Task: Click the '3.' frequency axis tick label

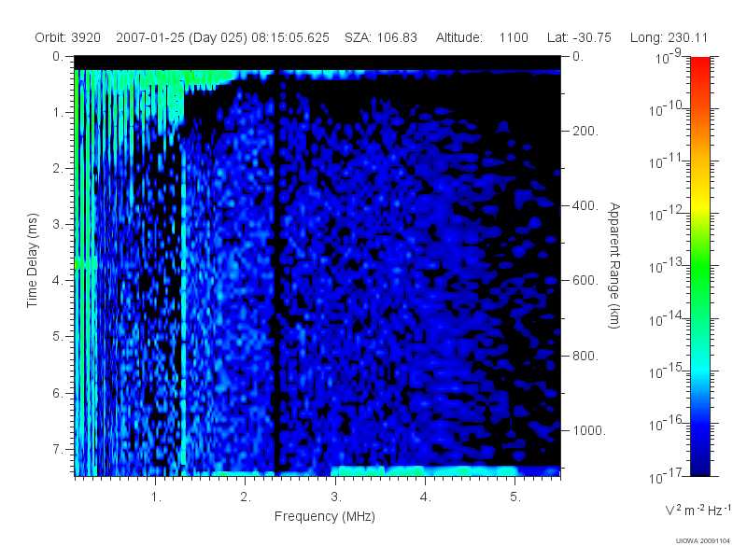Action: [x=336, y=497]
